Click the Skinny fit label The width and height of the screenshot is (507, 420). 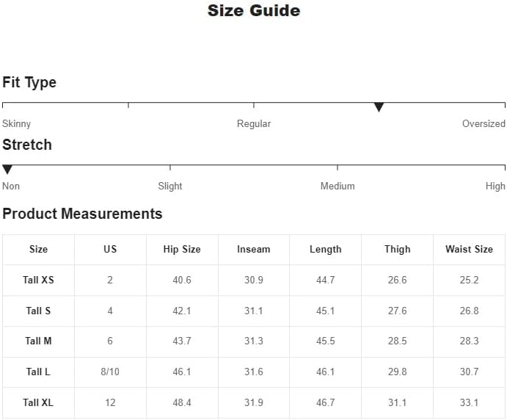tap(16, 124)
